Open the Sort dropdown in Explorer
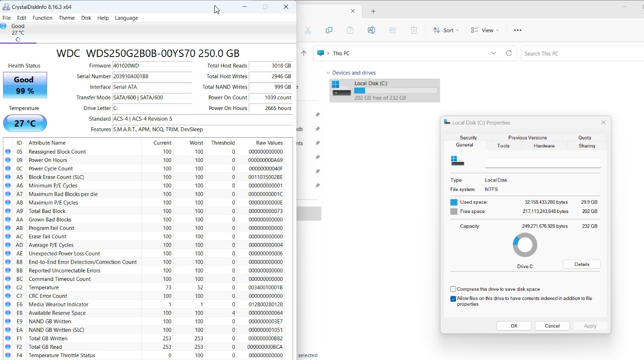Viewport: 644px width, 360px height. [446, 30]
